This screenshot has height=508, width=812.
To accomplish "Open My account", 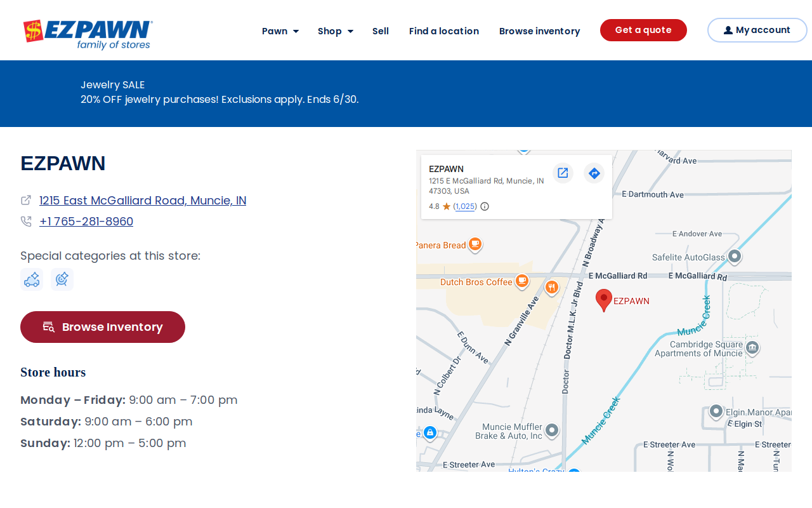I will (x=757, y=30).
